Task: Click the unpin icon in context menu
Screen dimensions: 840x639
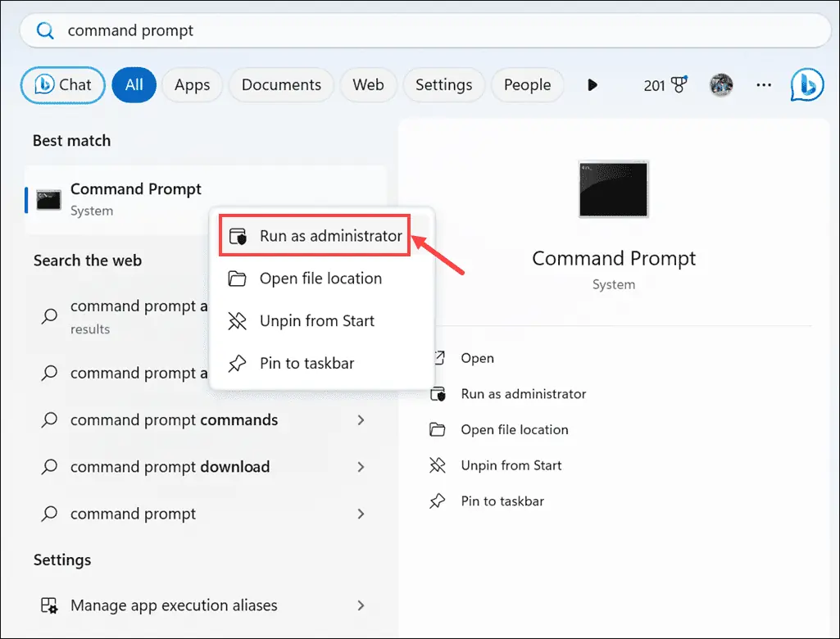Action: pos(237,321)
